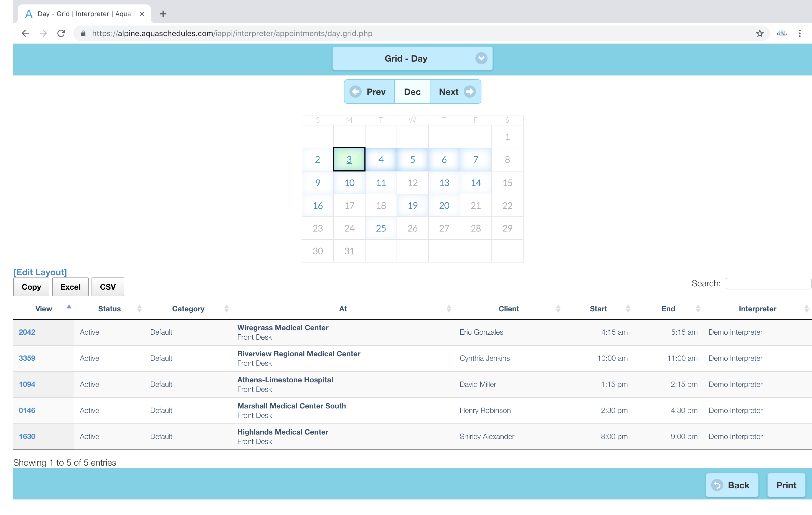Click Riverview Regional Medical Center text
The width and height of the screenshot is (812, 515).
(299, 354)
